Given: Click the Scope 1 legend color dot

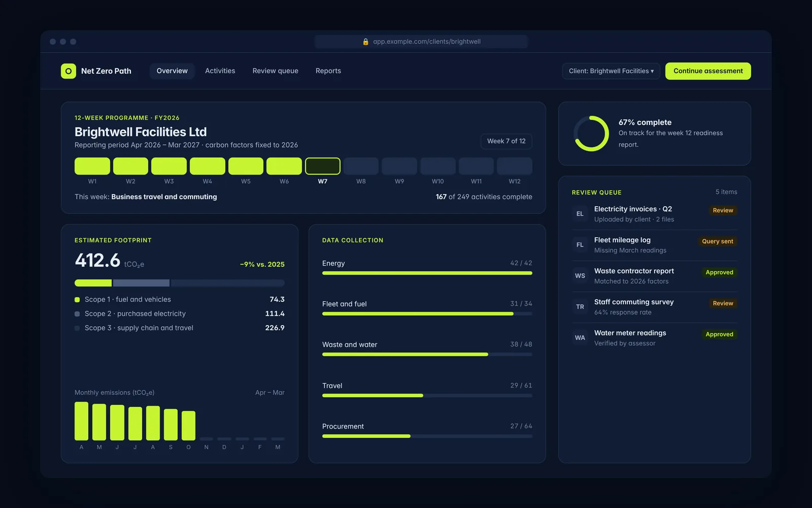Looking at the screenshot, I should pos(77,300).
